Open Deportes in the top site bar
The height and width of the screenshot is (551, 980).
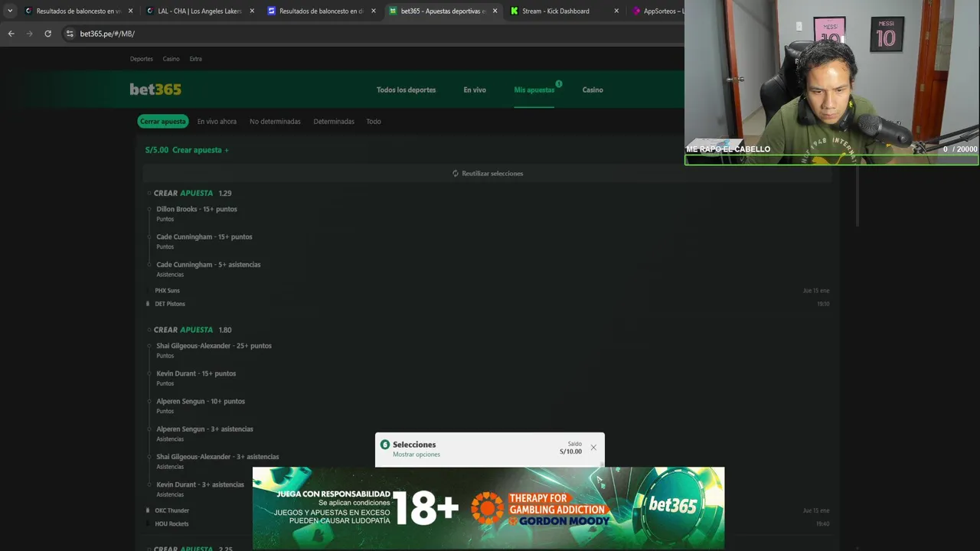[141, 59]
